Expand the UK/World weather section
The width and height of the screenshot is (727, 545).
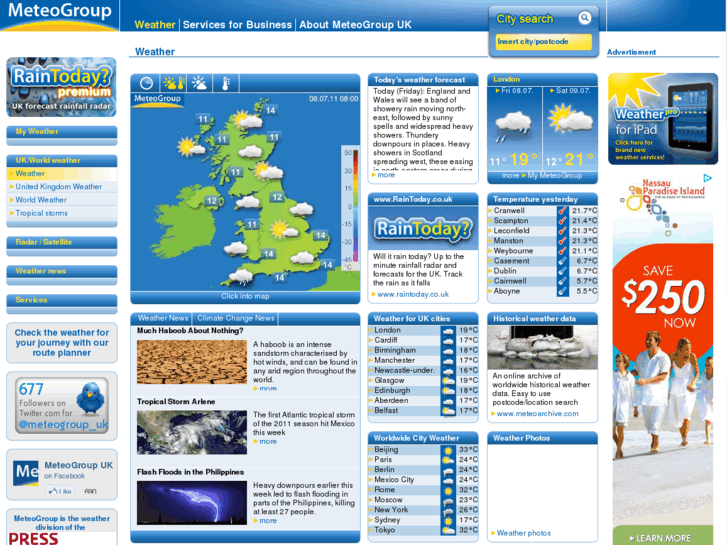[x=62, y=160]
